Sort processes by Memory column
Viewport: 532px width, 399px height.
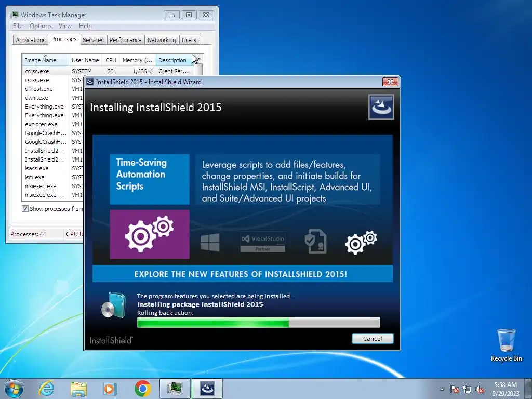coord(137,60)
